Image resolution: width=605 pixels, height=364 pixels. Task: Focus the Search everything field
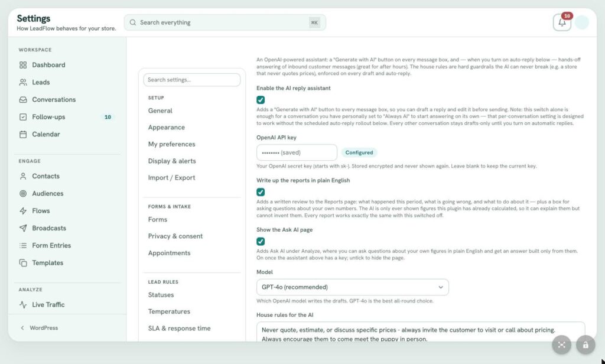tap(225, 22)
